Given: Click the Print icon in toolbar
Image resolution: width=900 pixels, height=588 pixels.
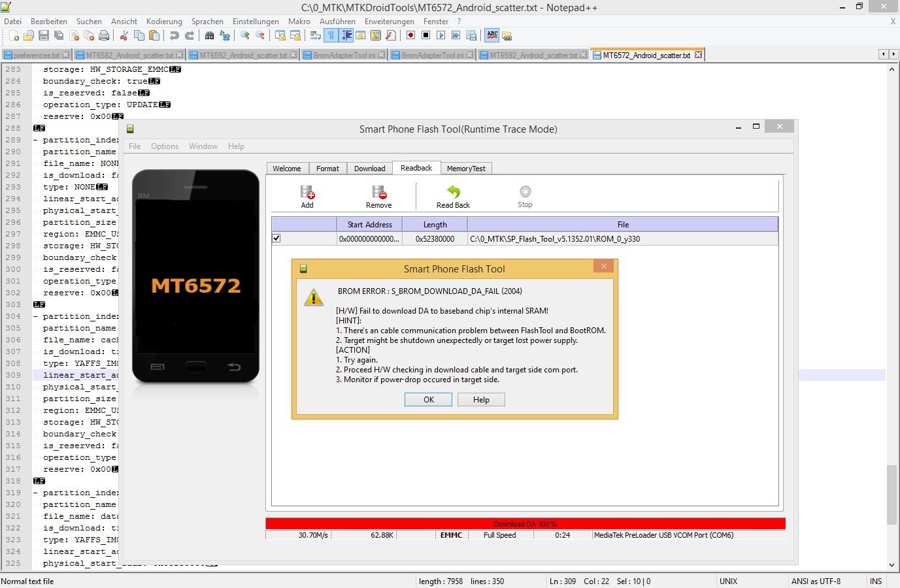Looking at the screenshot, I should point(104,35).
